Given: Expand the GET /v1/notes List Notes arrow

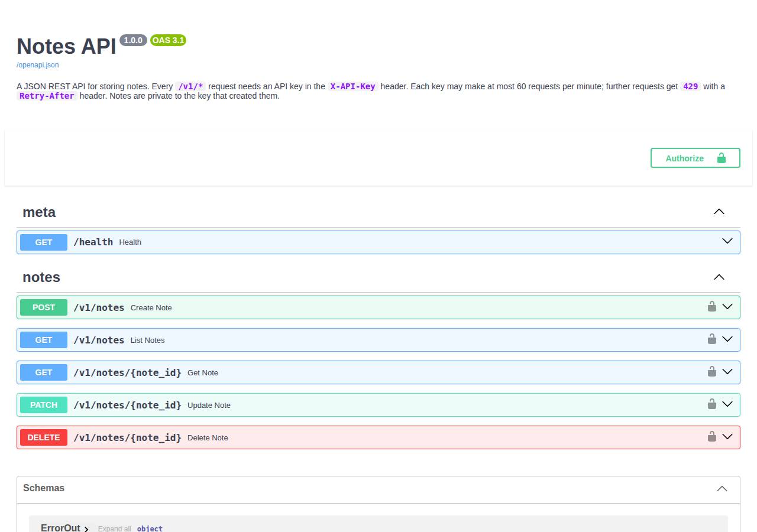Looking at the screenshot, I should tap(727, 339).
